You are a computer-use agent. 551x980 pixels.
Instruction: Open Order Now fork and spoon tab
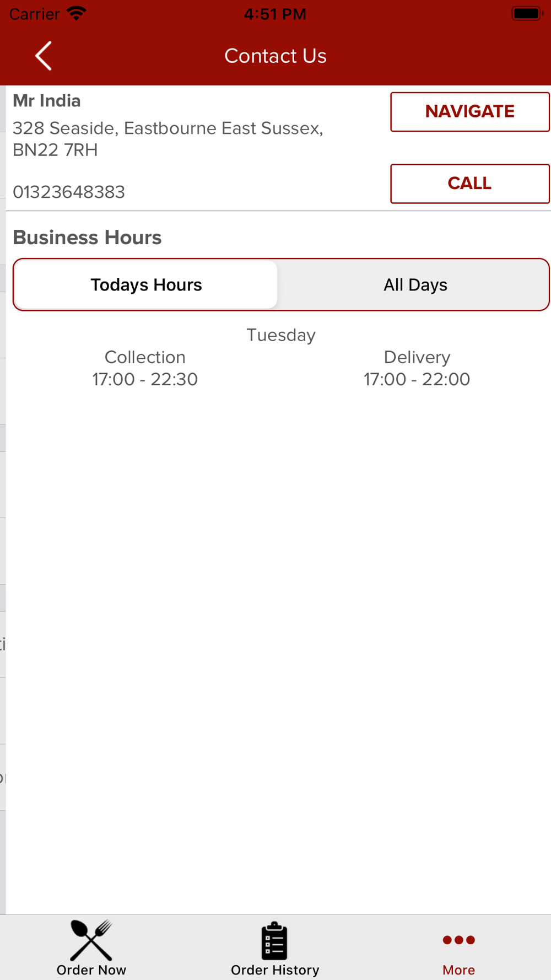[91, 948]
